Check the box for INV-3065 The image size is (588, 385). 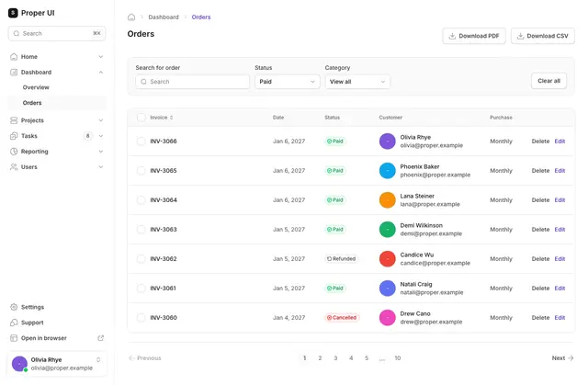tap(141, 171)
